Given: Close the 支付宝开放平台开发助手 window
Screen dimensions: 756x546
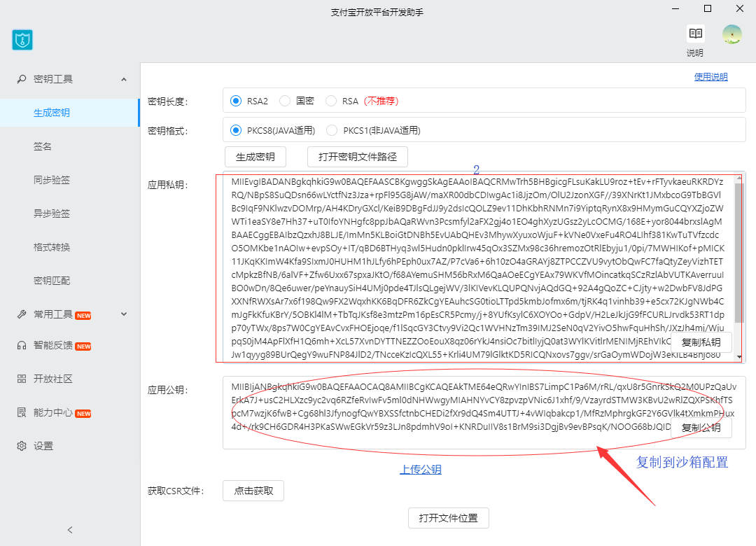Looking at the screenshot, I should tap(740, 8).
